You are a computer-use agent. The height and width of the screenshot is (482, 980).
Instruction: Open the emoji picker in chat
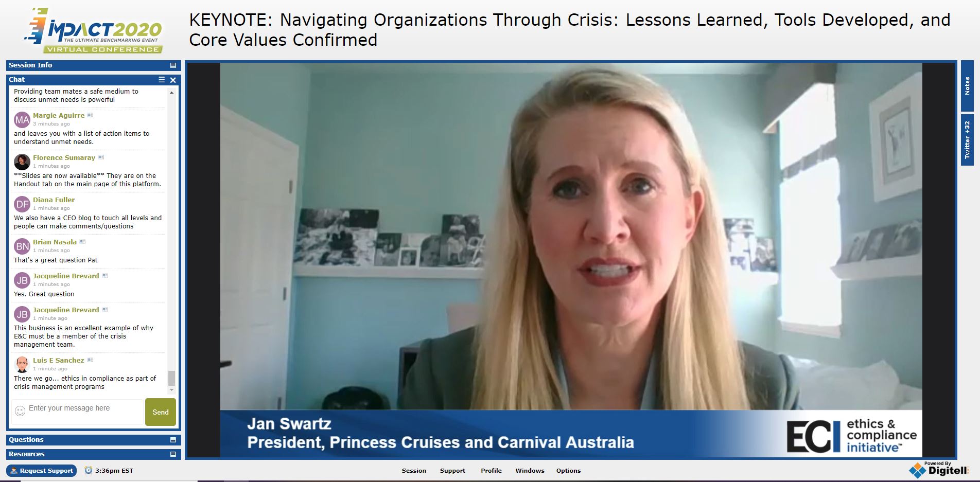(20, 411)
